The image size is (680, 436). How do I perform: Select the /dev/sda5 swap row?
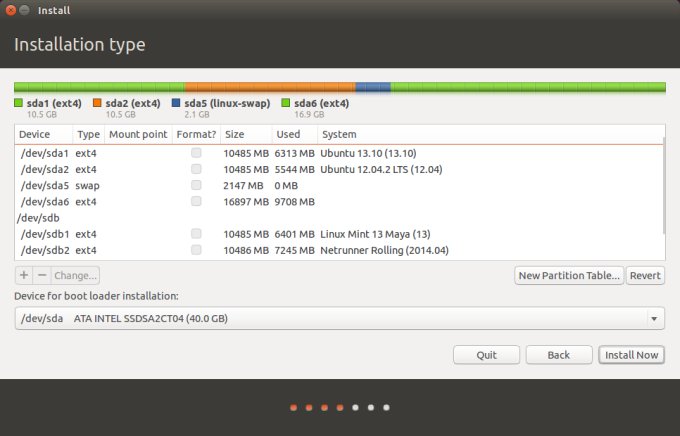coord(339,186)
